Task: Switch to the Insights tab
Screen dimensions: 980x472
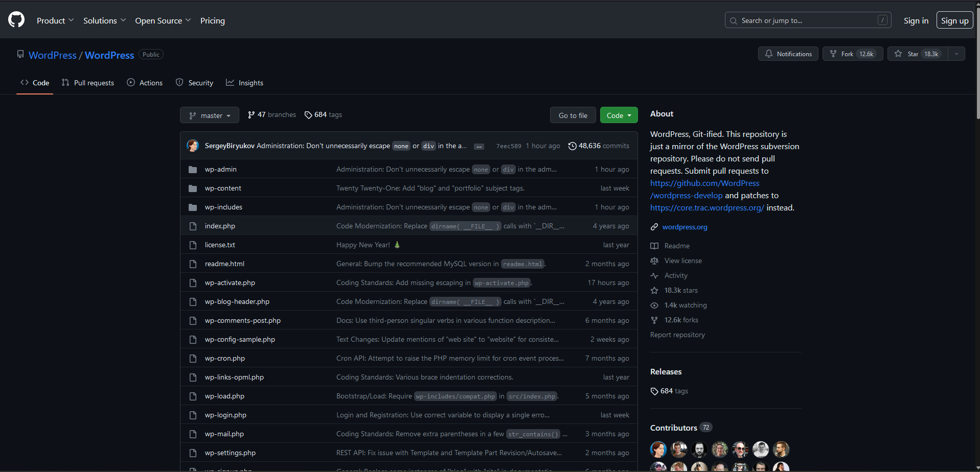Action: [245, 83]
